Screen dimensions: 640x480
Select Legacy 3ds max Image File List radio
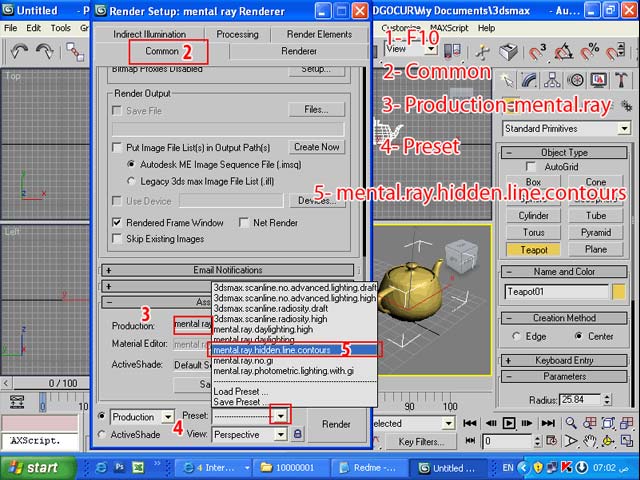pyautogui.click(x=131, y=181)
